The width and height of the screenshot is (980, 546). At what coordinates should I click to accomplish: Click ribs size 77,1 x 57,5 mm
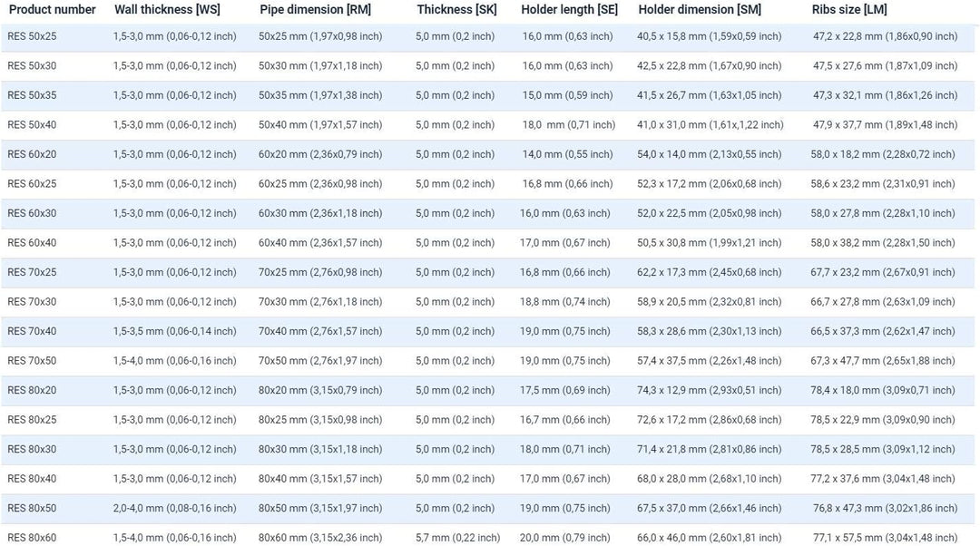click(x=885, y=537)
